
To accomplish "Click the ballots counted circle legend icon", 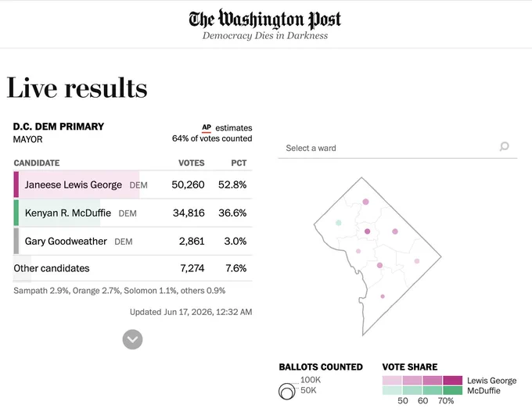I will click(x=286, y=391).
